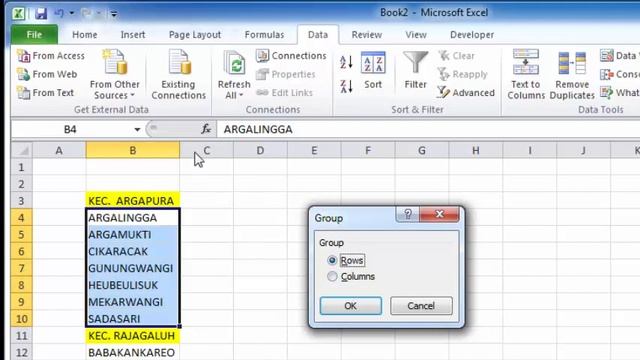
Task: Import data From Access
Action: point(51,56)
